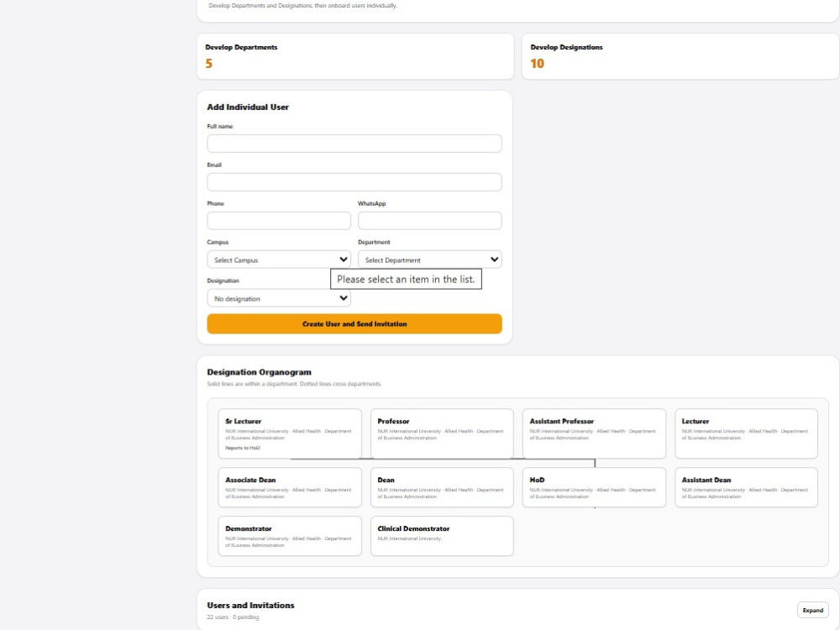The image size is (840, 630).
Task: Click the departments count '5'
Action: click(209, 64)
